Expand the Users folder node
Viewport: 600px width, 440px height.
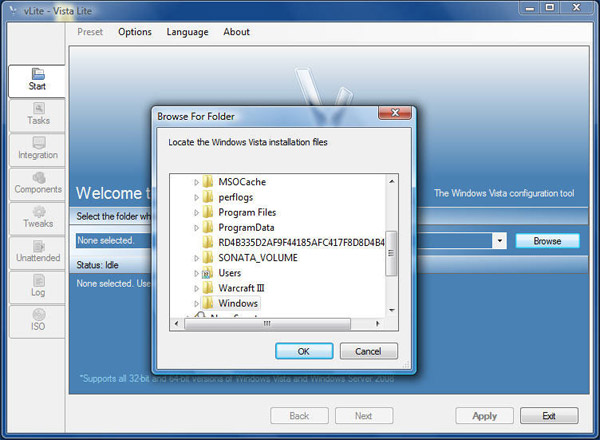tap(196, 273)
